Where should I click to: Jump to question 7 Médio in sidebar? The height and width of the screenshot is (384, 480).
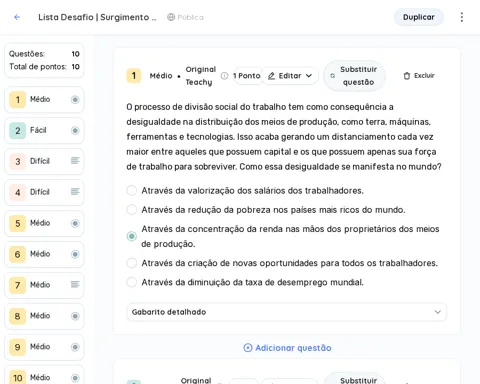[x=44, y=285]
